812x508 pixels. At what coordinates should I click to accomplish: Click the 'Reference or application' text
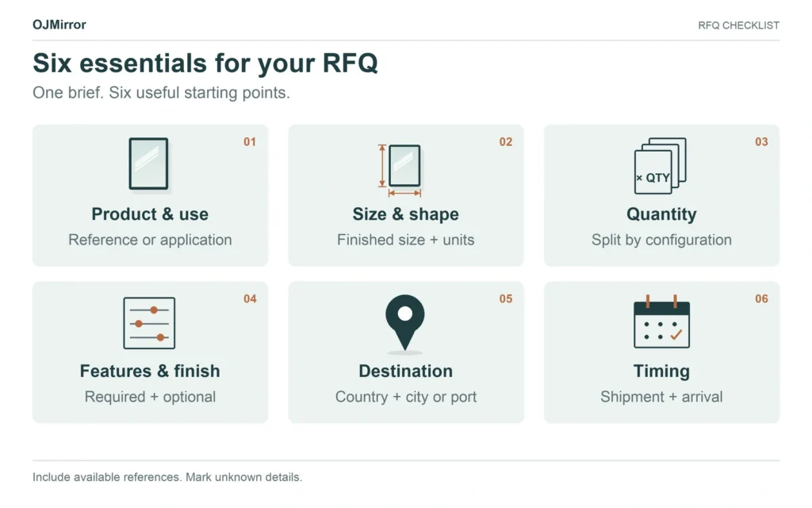point(150,240)
